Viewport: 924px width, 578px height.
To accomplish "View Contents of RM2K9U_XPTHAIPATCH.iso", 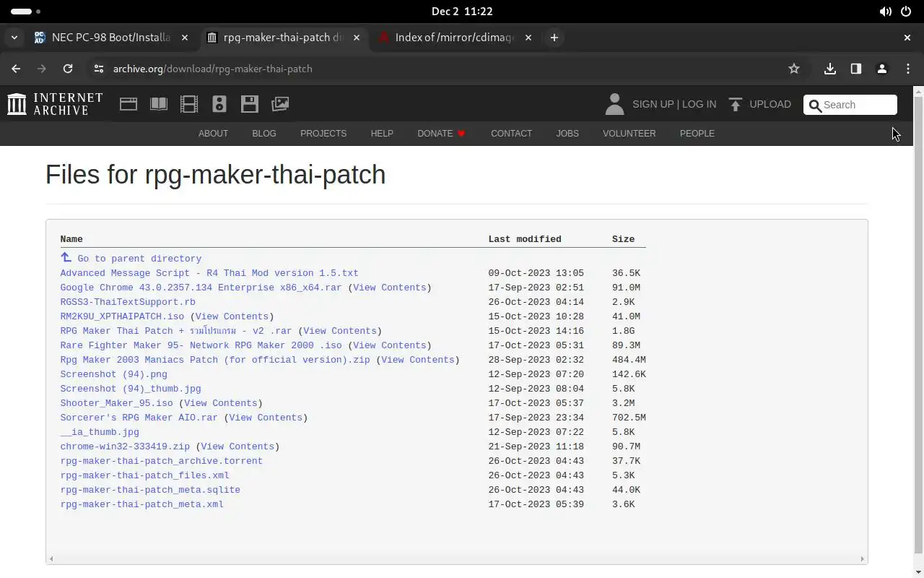I will (x=232, y=316).
